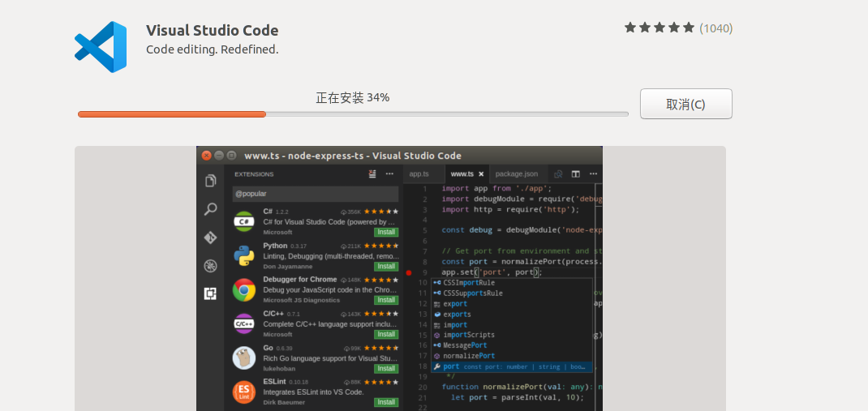Screen dimensions: 868x411
Task: Click the lukehoban publisher name
Action: (x=279, y=368)
